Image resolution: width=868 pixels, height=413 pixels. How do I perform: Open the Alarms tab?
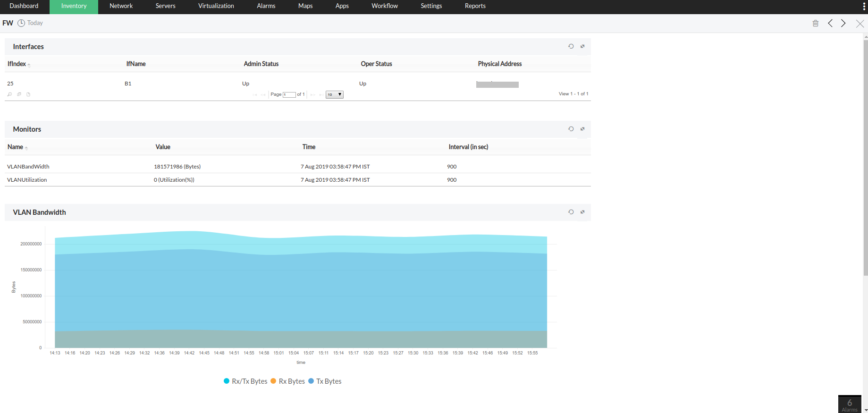[x=266, y=6]
